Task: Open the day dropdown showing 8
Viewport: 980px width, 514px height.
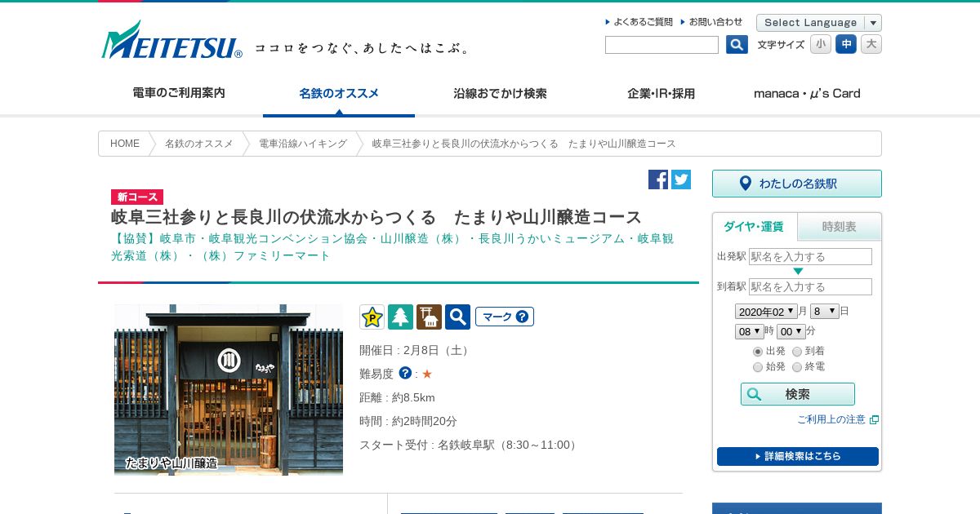Action: click(825, 311)
